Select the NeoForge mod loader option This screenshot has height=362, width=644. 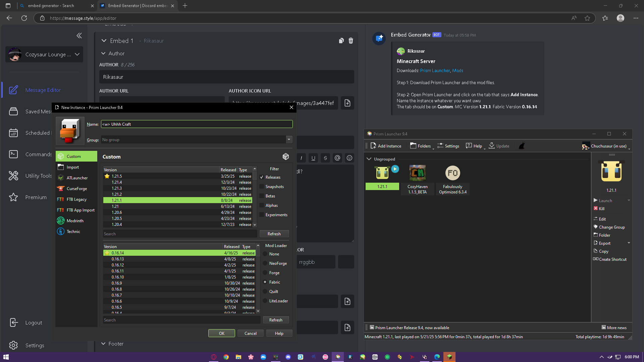pos(265,263)
